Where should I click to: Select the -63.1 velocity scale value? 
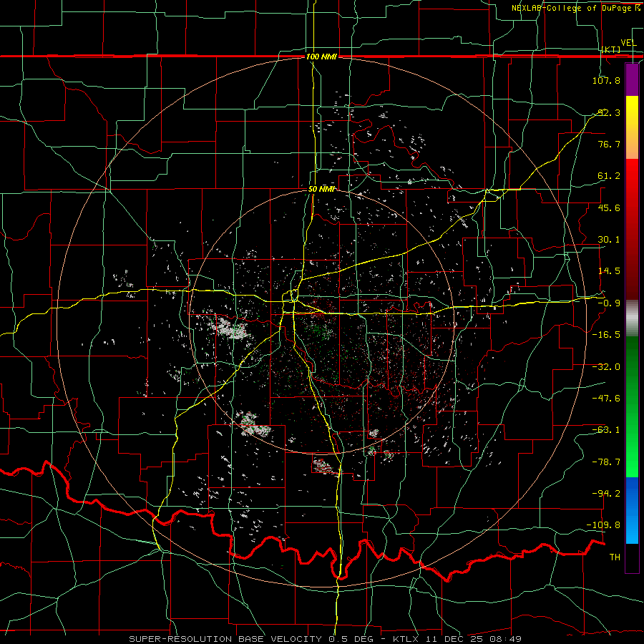pyautogui.click(x=606, y=430)
